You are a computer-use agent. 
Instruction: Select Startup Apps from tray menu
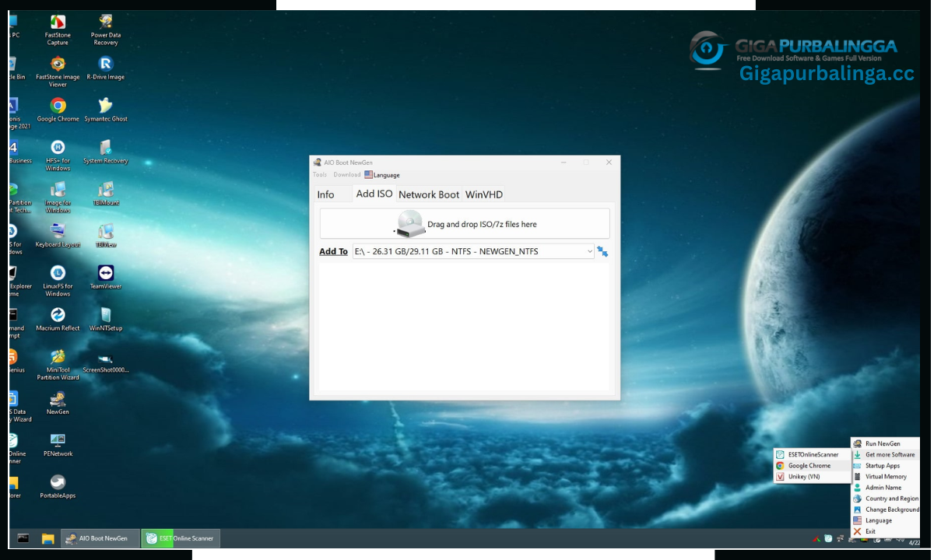click(x=886, y=466)
